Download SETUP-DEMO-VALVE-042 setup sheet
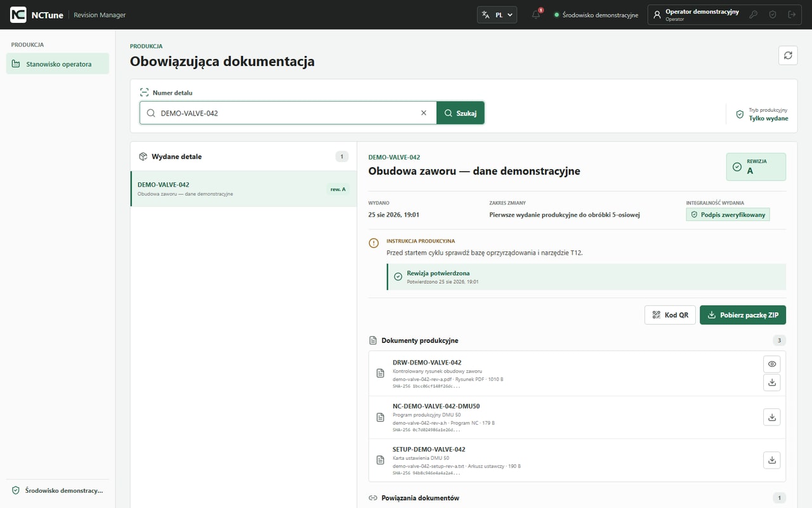Screen dimensions: 812x508 click(x=772, y=460)
